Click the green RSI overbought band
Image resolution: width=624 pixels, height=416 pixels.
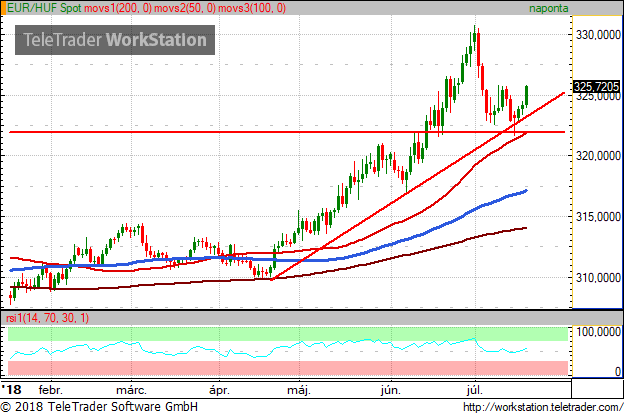pos(288,334)
